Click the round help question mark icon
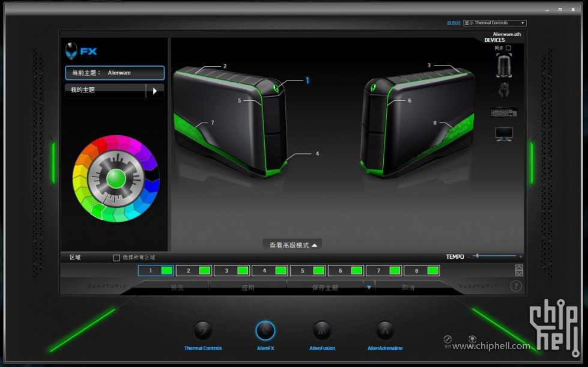The width and height of the screenshot is (588, 367). pos(516,287)
